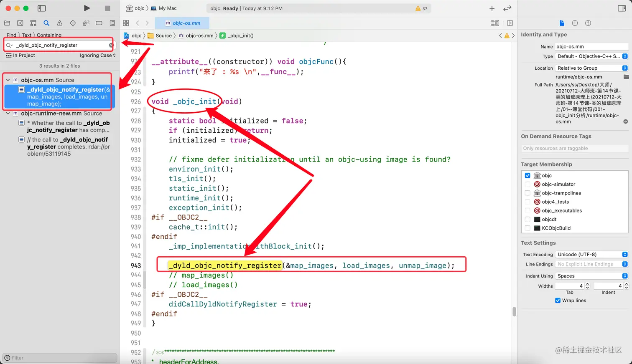
Task: Click the 37 warnings indicator
Action: pyautogui.click(x=421, y=8)
